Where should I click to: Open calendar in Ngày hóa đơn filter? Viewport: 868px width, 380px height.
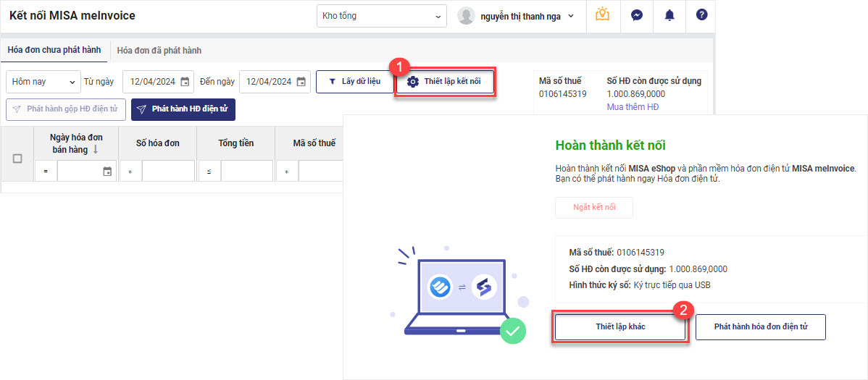pos(107,172)
